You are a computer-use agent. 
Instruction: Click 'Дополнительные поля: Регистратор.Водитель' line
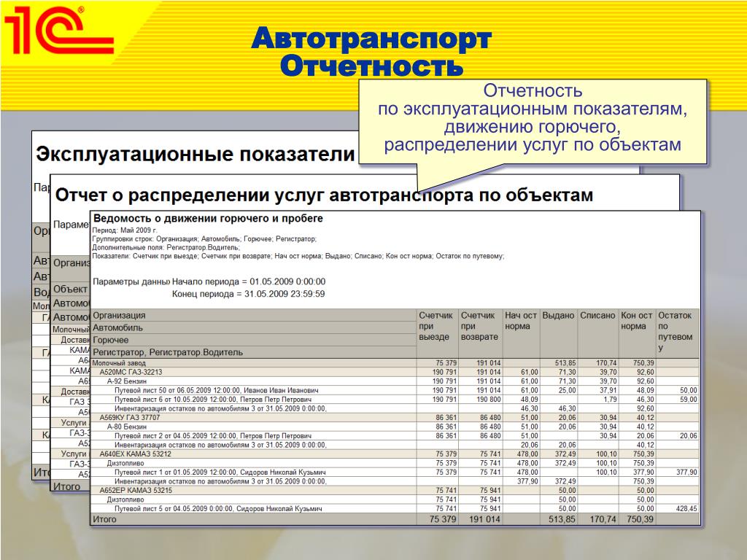pos(166,248)
